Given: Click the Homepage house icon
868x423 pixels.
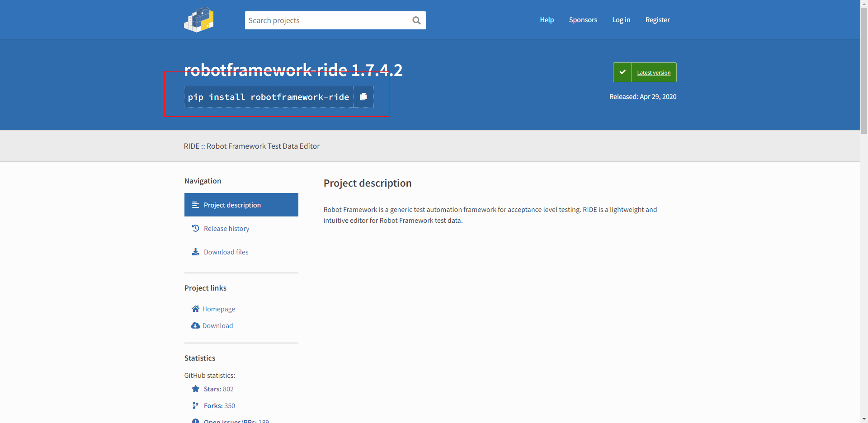Looking at the screenshot, I should point(196,309).
